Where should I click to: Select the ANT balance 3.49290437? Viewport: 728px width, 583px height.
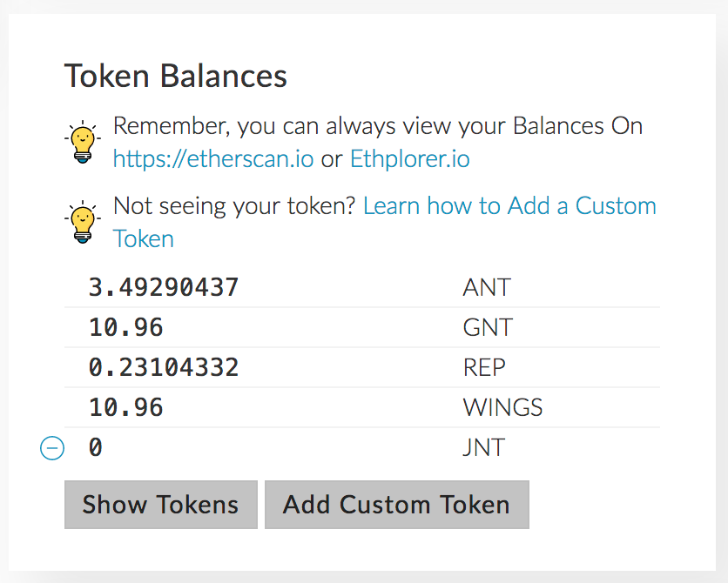(x=164, y=287)
